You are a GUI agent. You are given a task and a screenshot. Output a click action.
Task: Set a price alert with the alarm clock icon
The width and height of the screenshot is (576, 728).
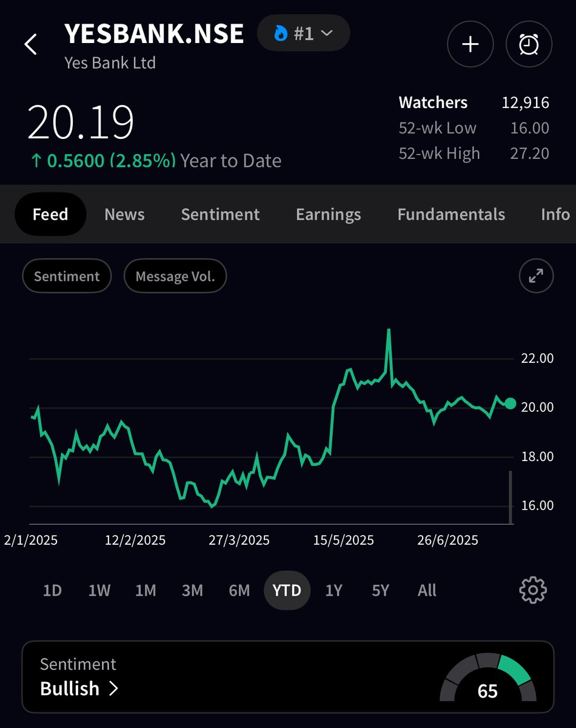tap(529, 45)
